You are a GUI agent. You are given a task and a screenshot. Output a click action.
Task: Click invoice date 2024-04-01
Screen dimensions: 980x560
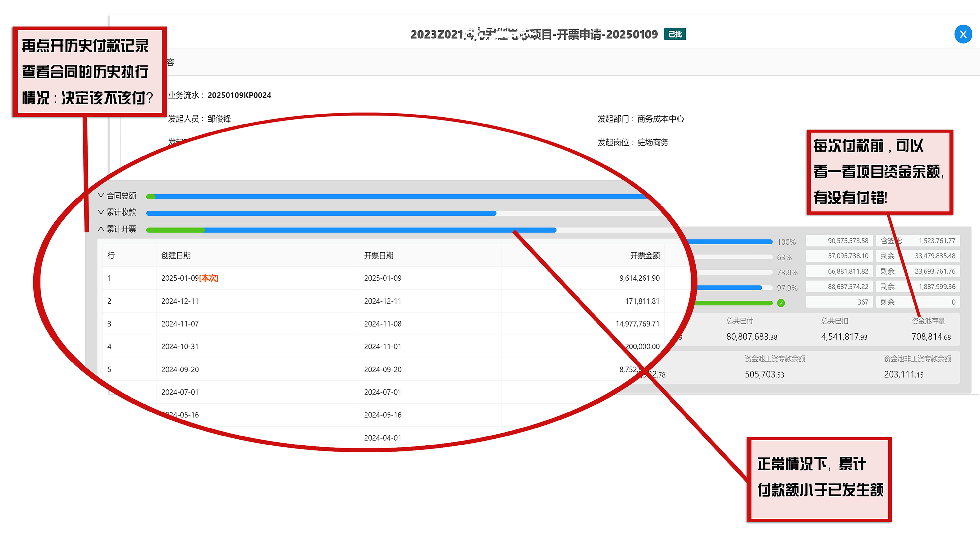click(x=382, y=438)
